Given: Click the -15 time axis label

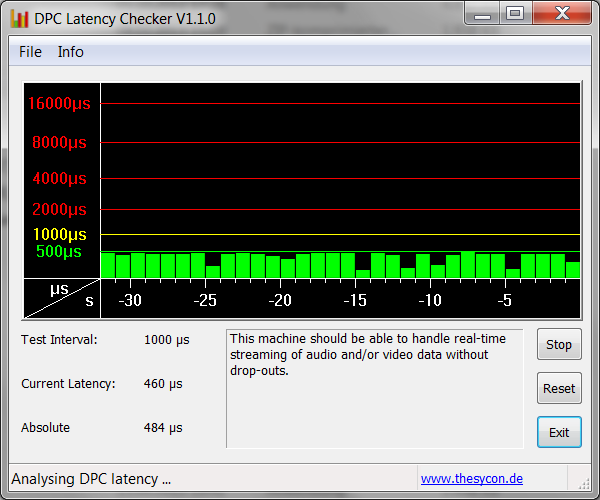Looking at the screenshot, I should pyautogui.click(x=355, y=300).
